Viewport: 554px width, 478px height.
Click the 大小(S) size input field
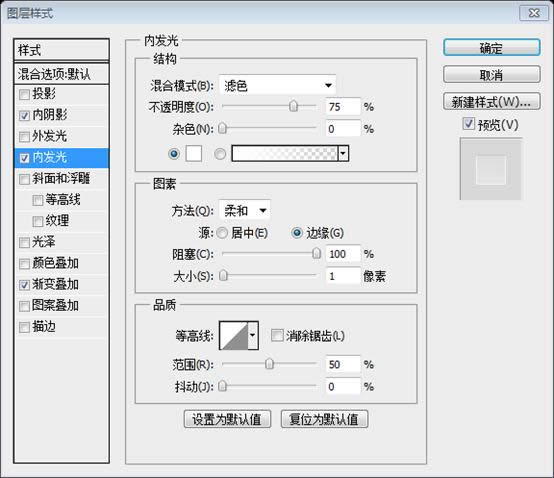(343, 276)
